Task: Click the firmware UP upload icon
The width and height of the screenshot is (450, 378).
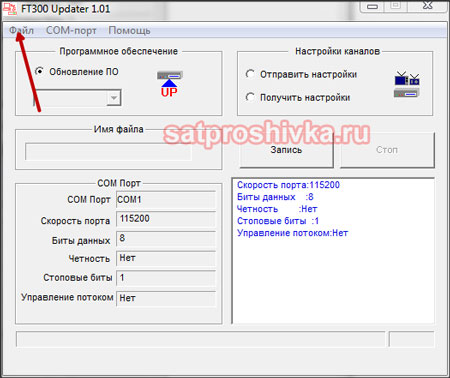Action: (170, 84)
